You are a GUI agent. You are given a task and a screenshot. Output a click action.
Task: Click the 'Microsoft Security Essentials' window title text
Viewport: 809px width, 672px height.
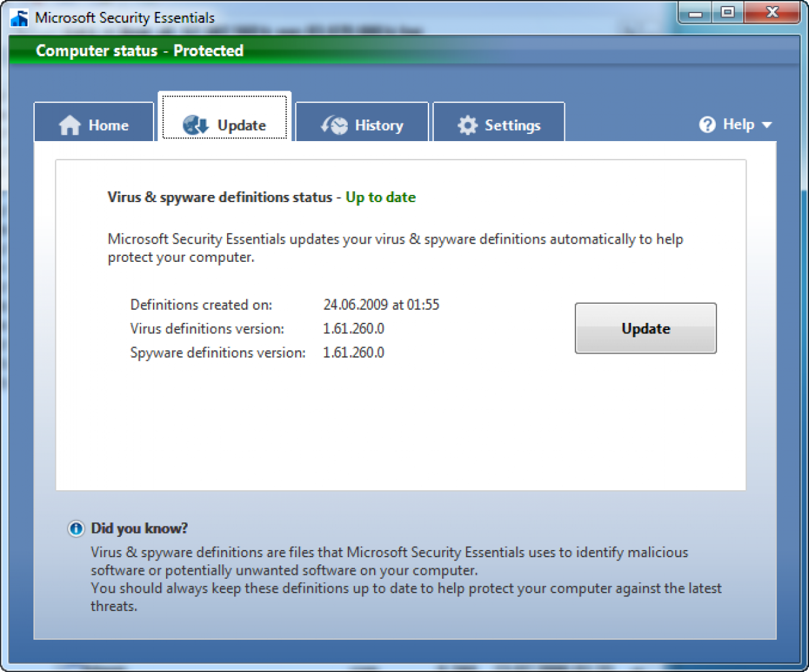coord(125,18)
